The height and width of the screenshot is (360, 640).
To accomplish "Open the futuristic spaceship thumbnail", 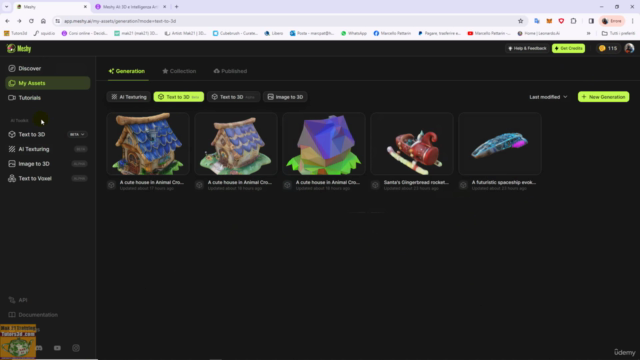I will (500, 144).
